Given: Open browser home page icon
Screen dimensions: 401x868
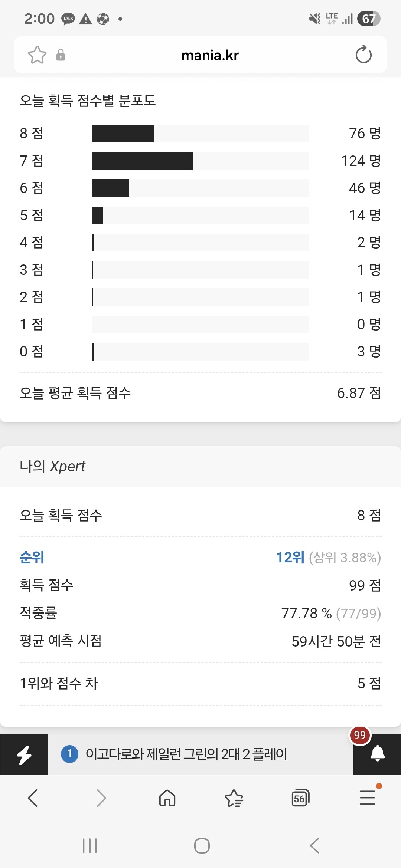Looking at the screenshot, I should pyautogui.click(x=167, y=798).
